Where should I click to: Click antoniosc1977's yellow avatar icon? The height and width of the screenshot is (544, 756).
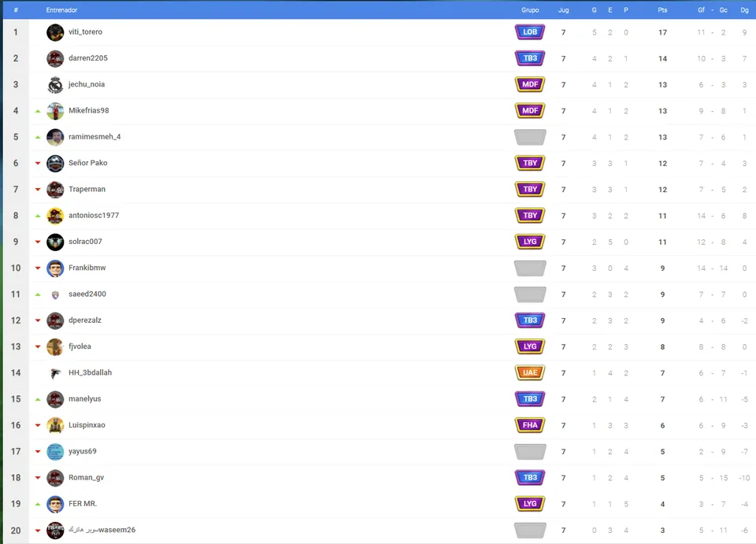(55, 216)
